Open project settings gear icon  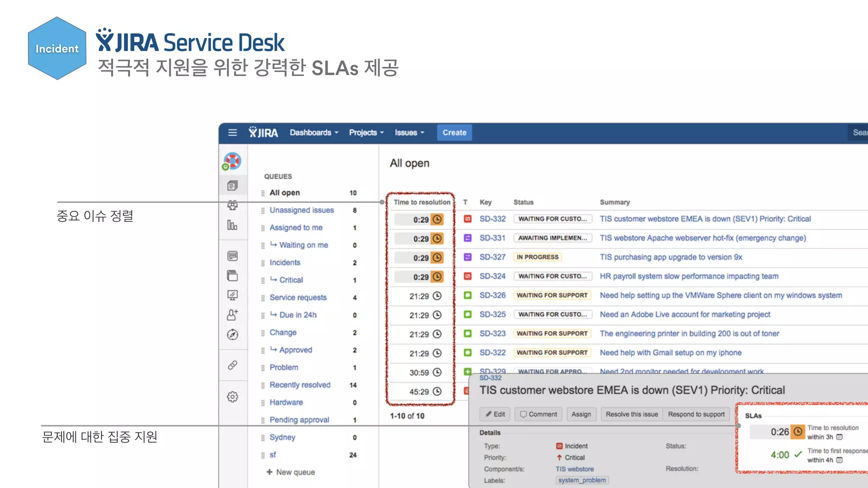coord(232,397)
